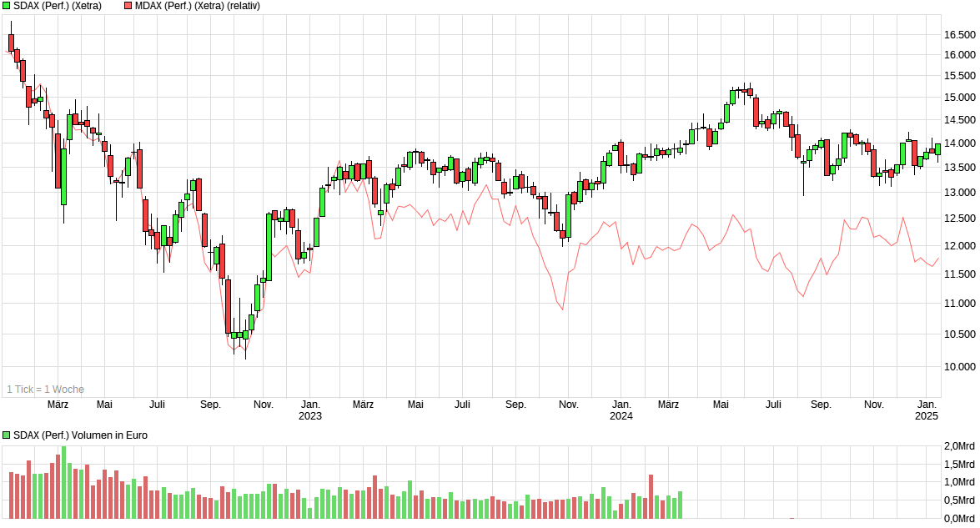Image resolution: width=980 pixels, height=528 pixels.
Task: Select the SDAX (Perf.) Volumen in Euro label
Action: [79, 435]
